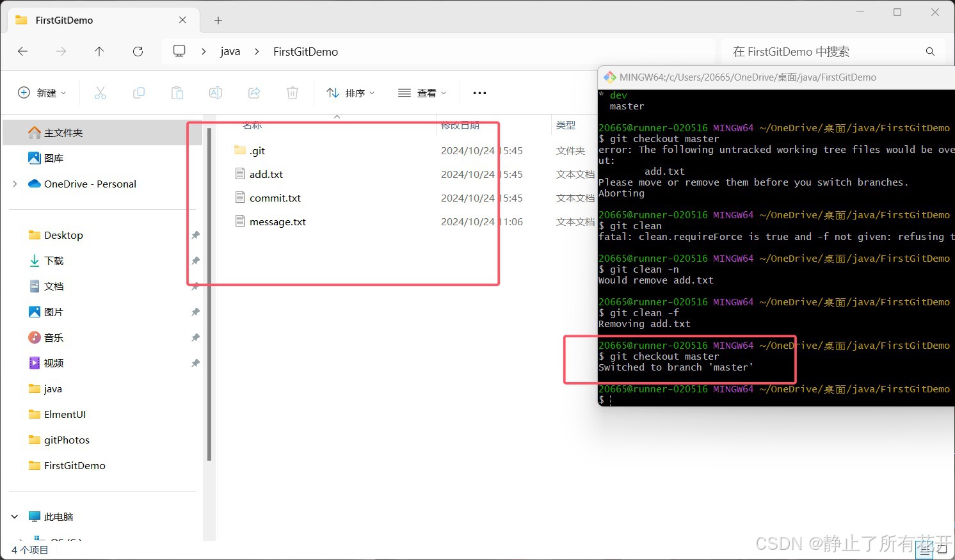Unpin 视频 using its pin icon
Viewport: 955px width, 560px height.
click(195, 363)
